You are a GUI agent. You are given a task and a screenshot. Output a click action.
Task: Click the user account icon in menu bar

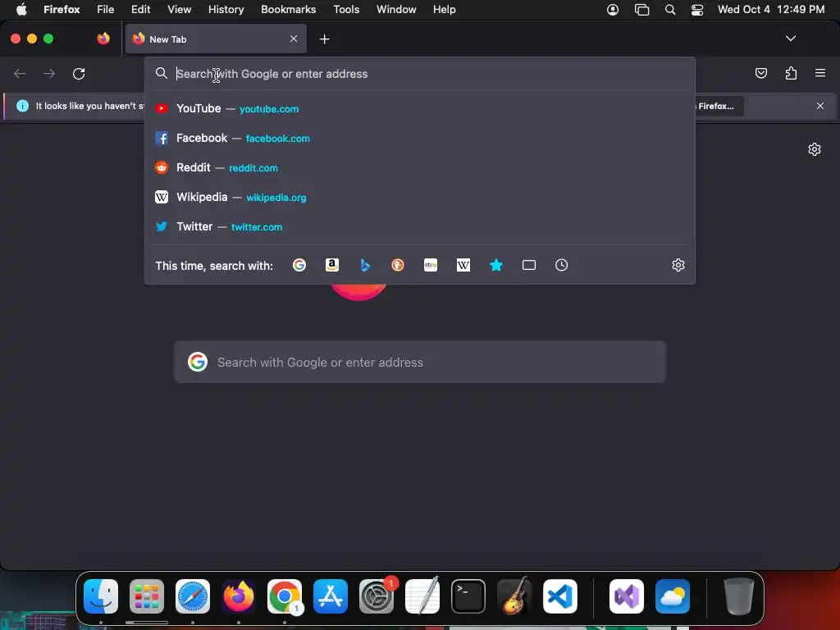pos(612,10)
